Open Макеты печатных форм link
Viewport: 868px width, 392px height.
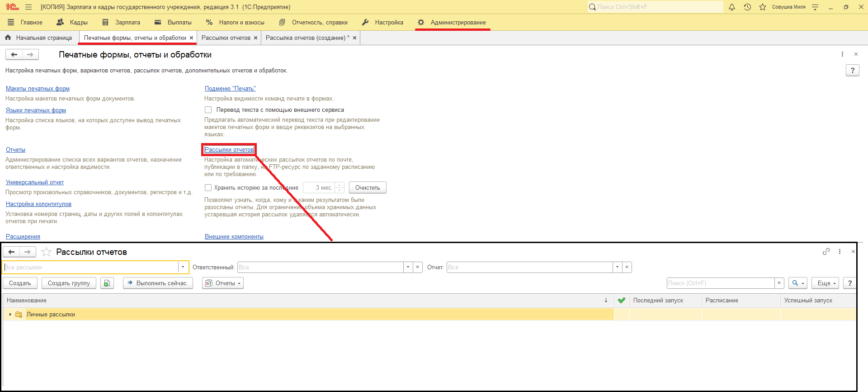coord(38,89)
